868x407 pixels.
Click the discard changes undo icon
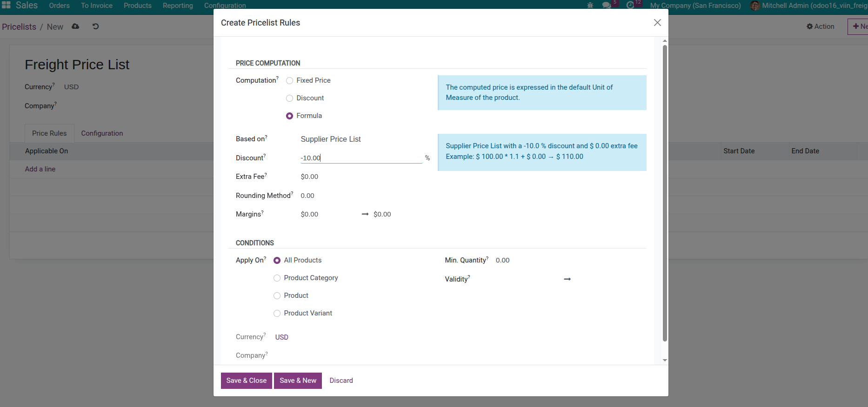pos(95,26)
